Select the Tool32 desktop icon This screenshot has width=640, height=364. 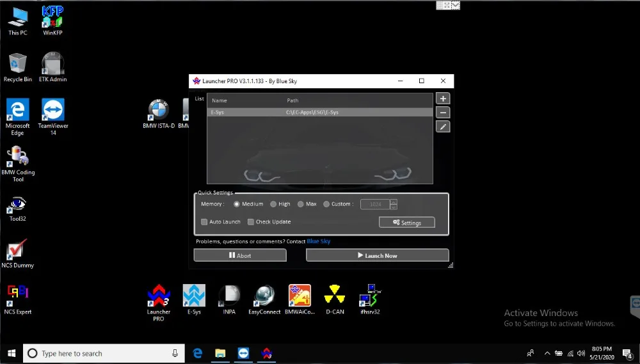17,210
